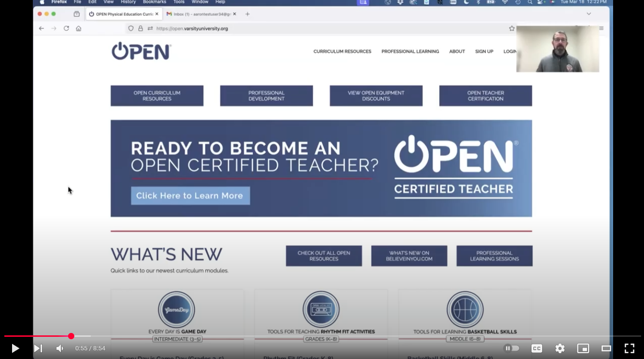Click the Grades (K-8) label
Image resolution: width=644 pixels, height=359 pixels.
coord(321,339)
